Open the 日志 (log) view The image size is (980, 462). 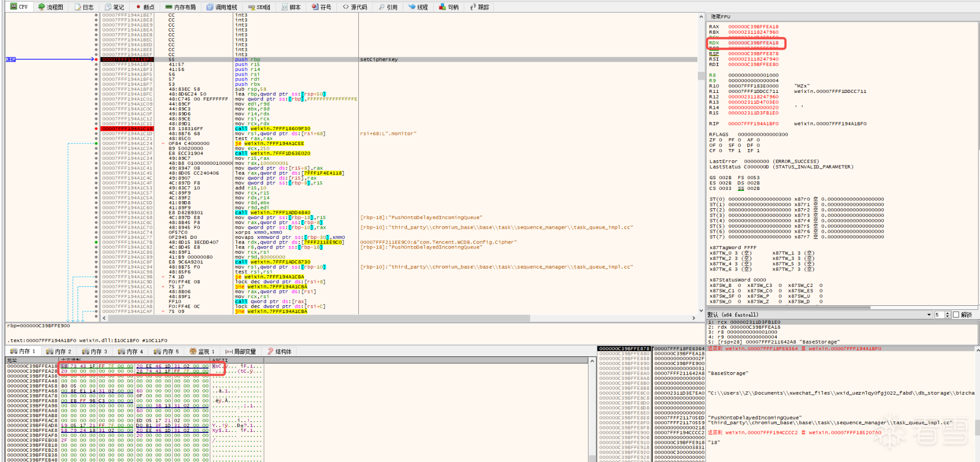84,7
